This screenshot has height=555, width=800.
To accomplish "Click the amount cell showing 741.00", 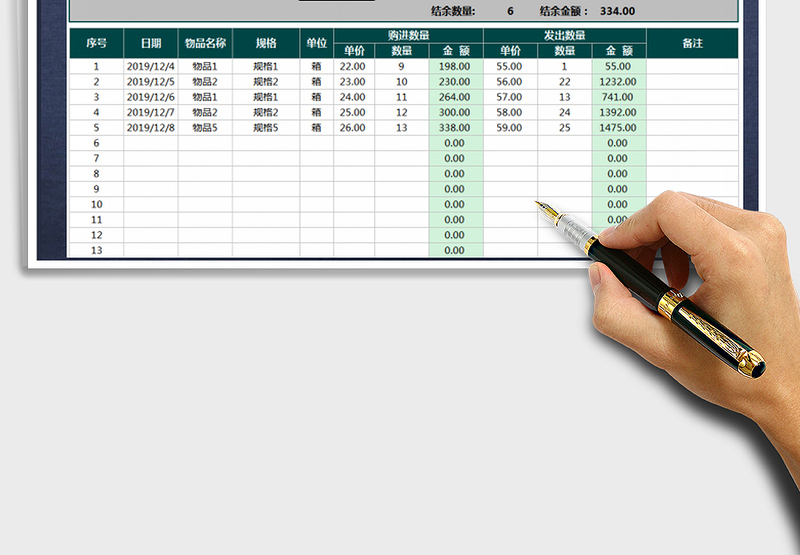I will click(618, 97).
